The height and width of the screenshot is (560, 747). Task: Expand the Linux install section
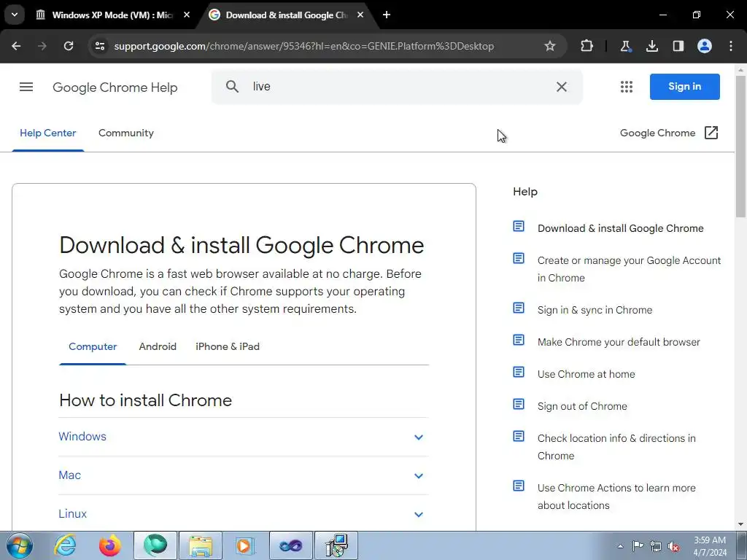click(243, 514)
